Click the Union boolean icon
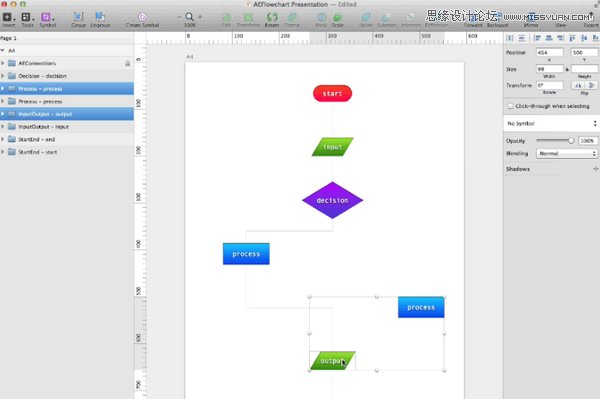This screenshot has width=600, height=399. pyautogui.click(x=366, y=18)
